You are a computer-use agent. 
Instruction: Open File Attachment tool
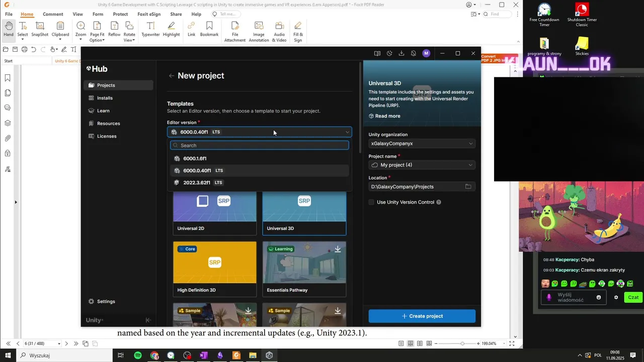[x=235, y=32]
